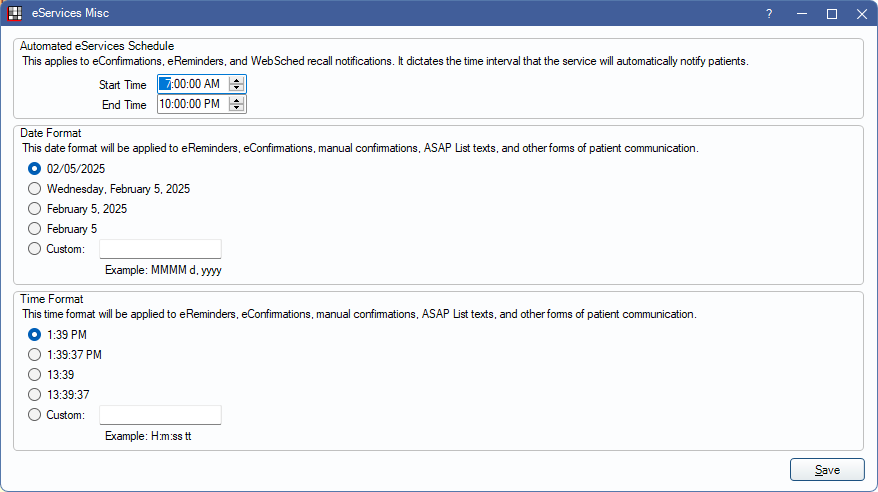Increase Start Time with the up arrow
Image resolution: width=878 pixels, height=492 pixels.
pos(236,80)
